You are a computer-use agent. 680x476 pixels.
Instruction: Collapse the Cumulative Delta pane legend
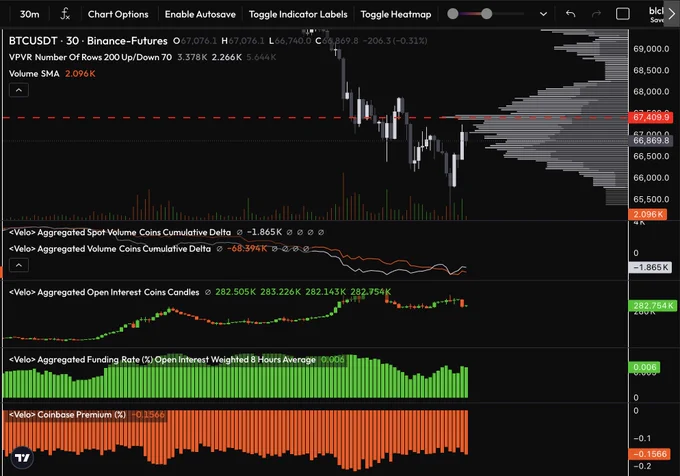point(19,265)
